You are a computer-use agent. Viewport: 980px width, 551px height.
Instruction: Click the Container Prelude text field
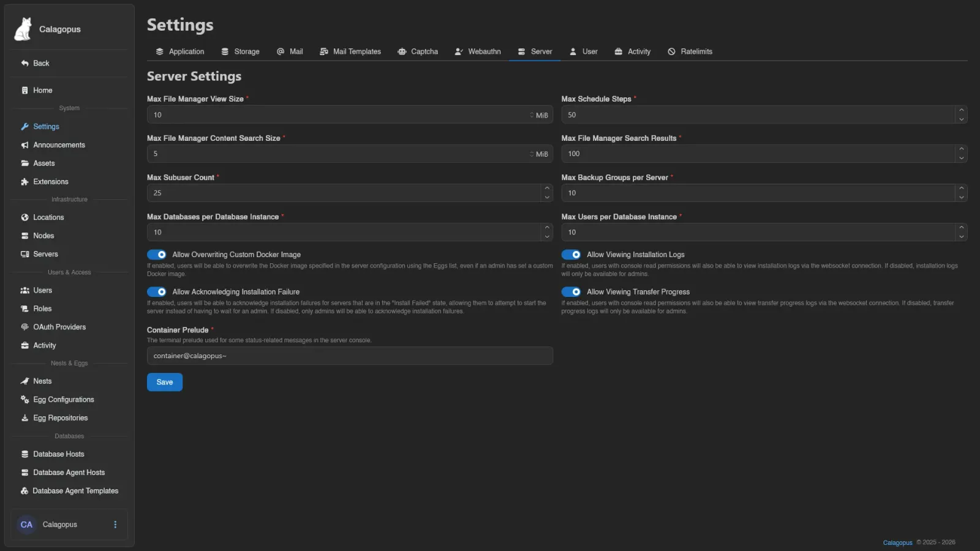coord(350,356)
